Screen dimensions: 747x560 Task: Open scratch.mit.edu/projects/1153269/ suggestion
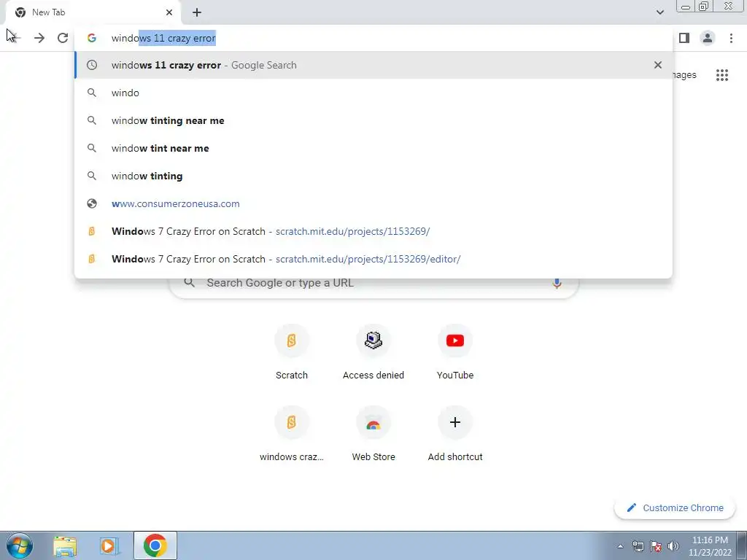click(x=373, y=231)
